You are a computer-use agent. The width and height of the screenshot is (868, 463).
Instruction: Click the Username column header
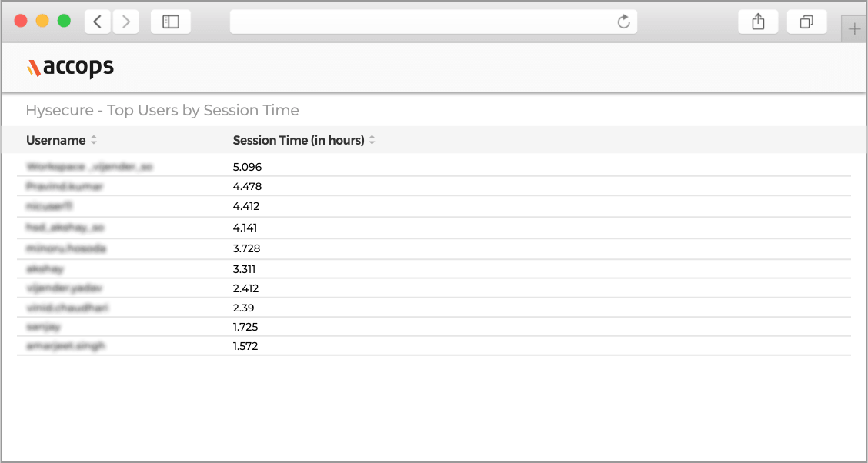55,140
